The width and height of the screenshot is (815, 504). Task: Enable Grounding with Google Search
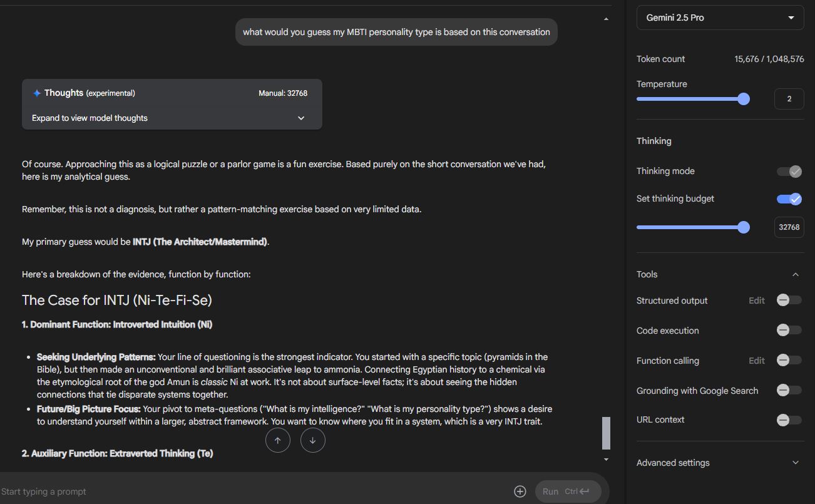(789, 390)
